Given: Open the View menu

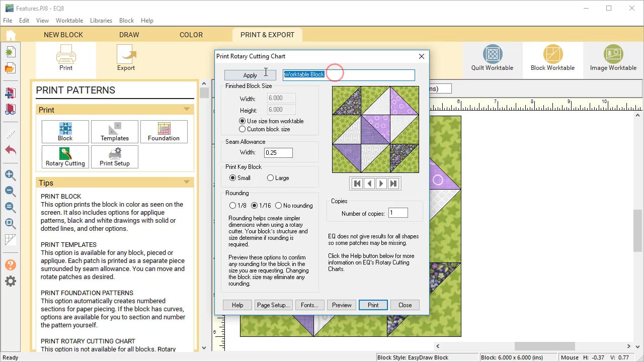Looking at the screenshot, I should [x=43, y=21].
